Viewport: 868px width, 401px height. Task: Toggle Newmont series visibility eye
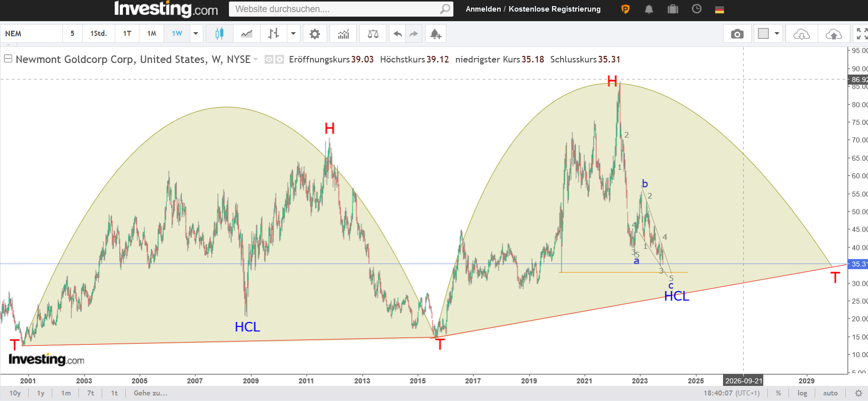coord(269,59)
